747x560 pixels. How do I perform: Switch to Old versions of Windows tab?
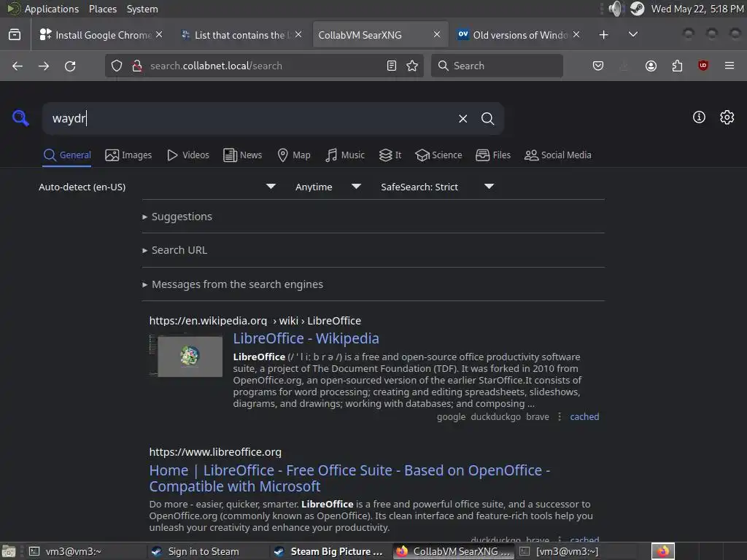point(519,35)
